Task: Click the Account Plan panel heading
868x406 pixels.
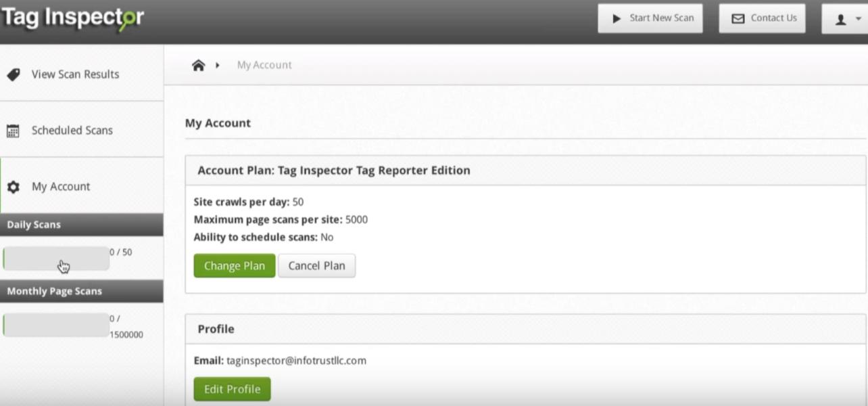Action: pyautogui.click(x=525, y=171)
